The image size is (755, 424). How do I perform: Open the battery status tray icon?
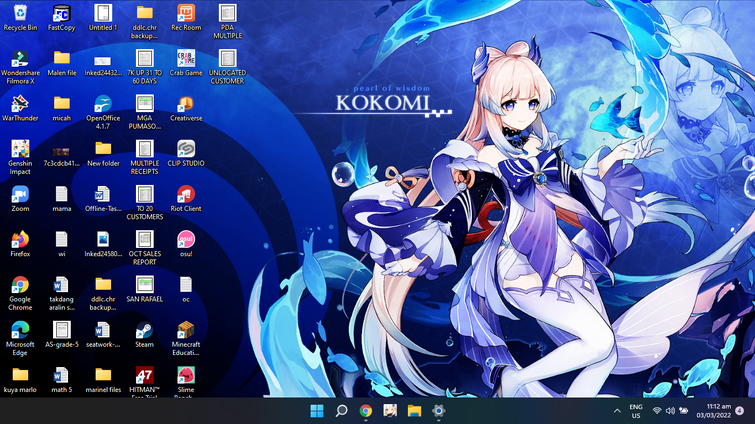[683, 411]
